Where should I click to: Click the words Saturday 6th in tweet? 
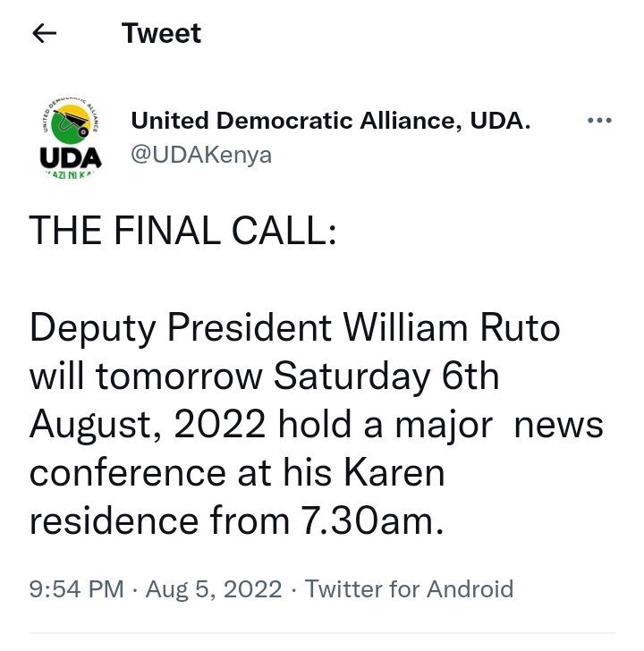(386, 376)
